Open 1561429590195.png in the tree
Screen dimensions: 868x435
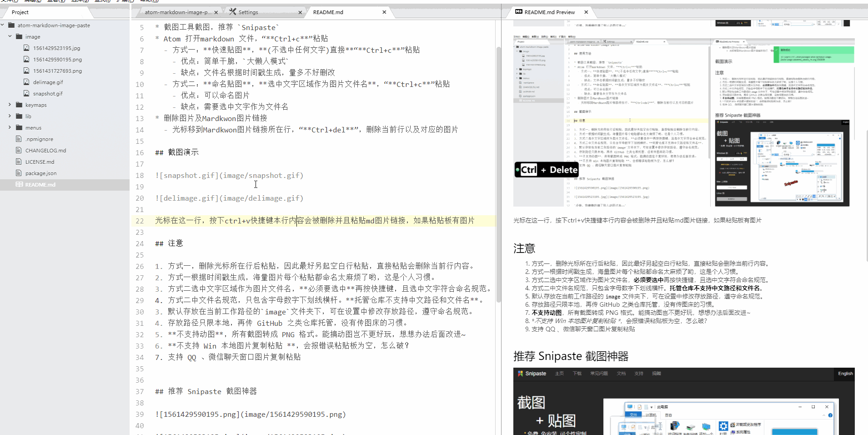tap(57, 59)
